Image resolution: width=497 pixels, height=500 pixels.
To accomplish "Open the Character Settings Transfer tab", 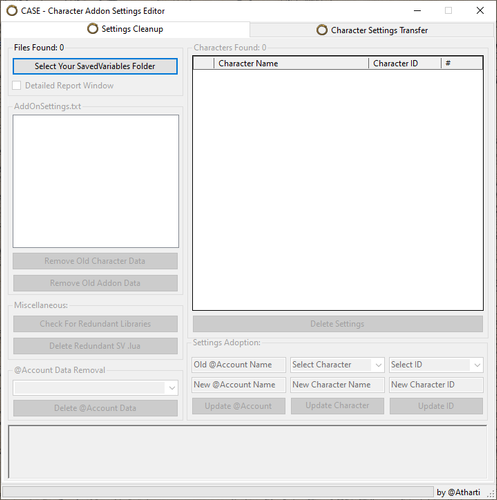I will click(x=372, y=30).
